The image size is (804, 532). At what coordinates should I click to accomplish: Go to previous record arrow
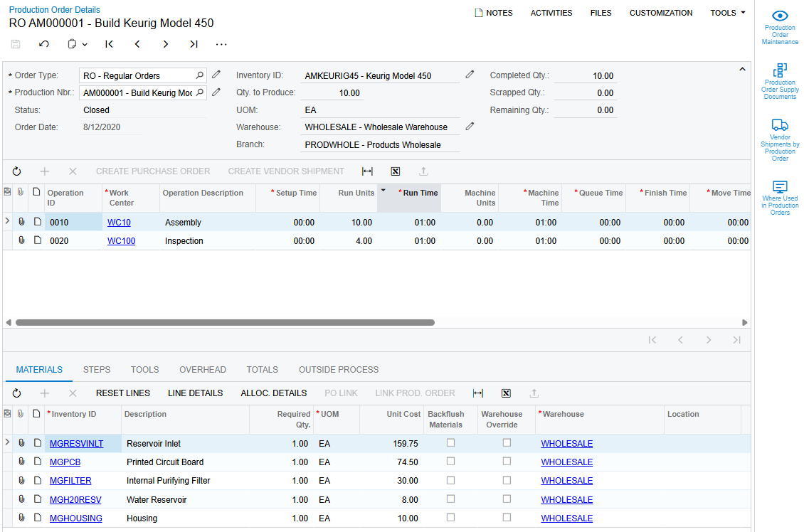(x=137, y=44)
